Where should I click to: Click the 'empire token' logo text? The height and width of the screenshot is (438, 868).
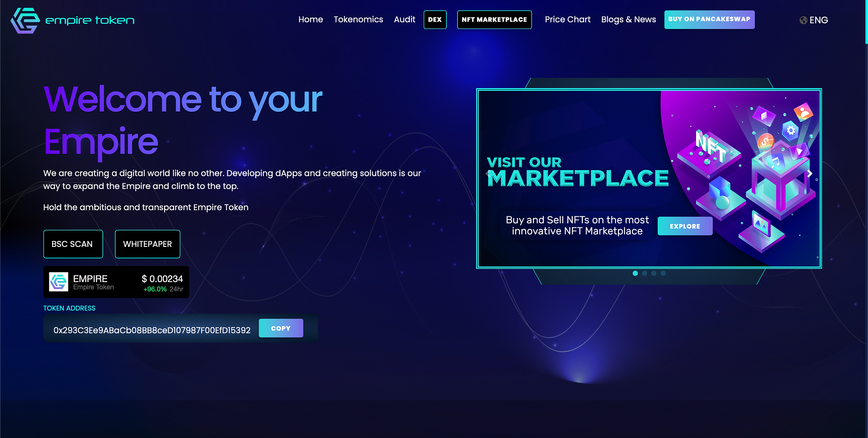(90, 20)
